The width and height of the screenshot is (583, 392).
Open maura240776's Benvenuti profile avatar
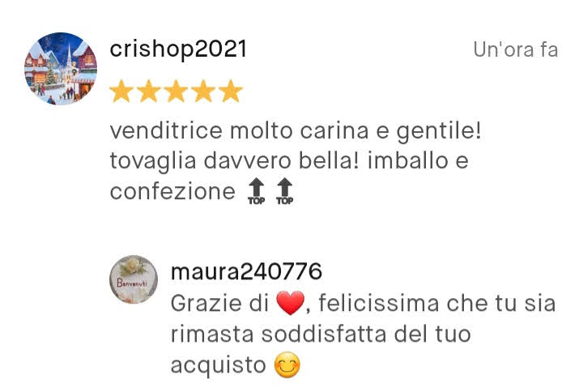(134, 279)
